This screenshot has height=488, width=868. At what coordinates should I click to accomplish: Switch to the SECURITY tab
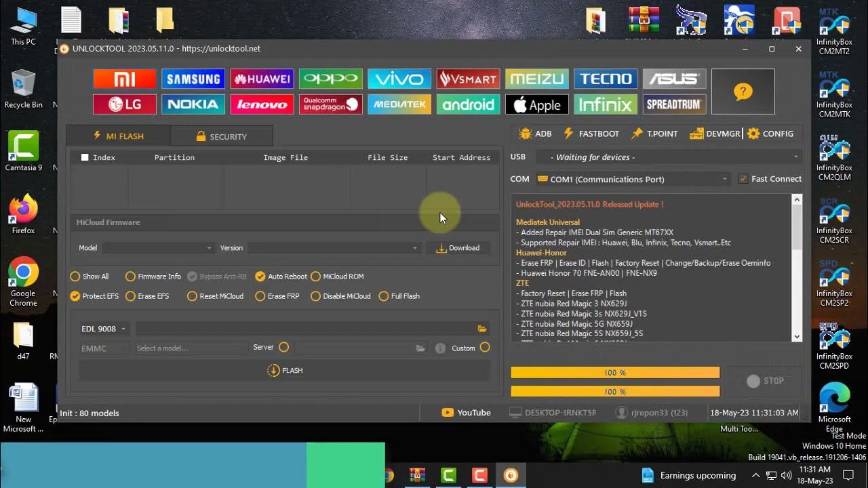[222, 136]
